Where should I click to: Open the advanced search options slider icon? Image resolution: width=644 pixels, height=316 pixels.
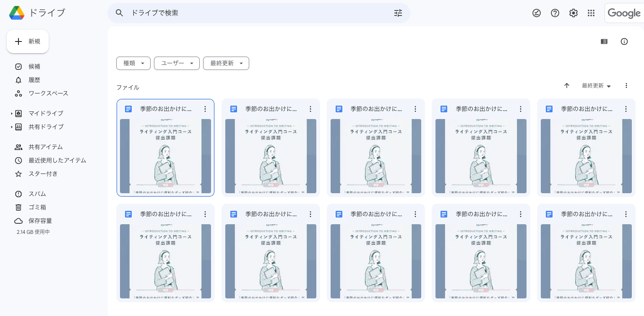(398, 13)
